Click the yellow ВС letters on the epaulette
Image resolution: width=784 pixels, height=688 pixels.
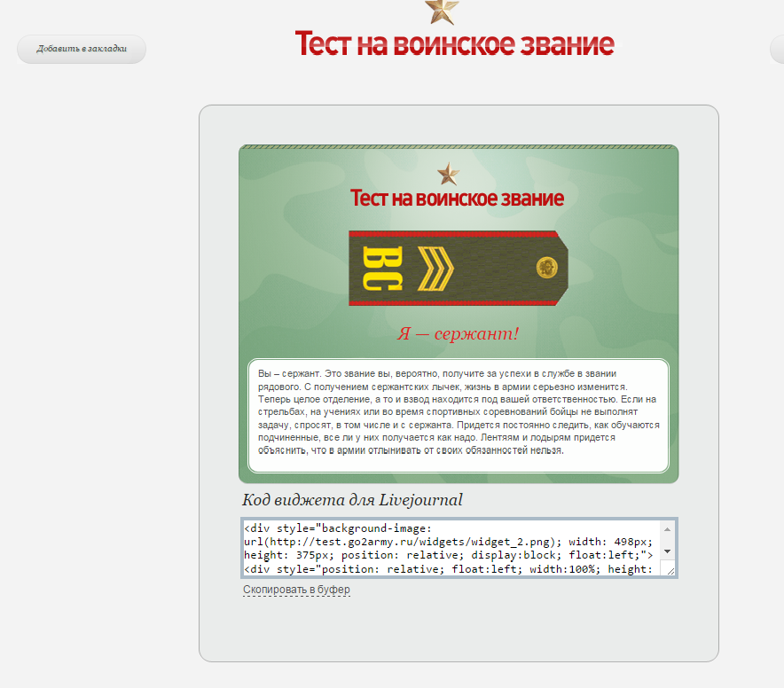click(383, 269)
